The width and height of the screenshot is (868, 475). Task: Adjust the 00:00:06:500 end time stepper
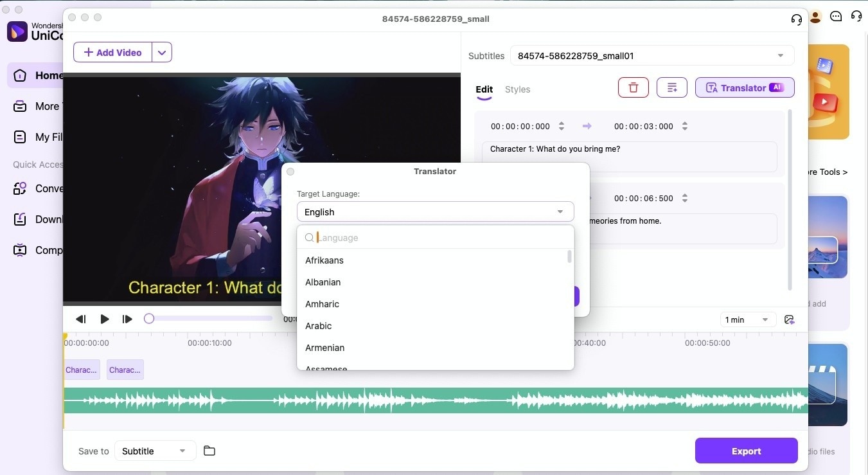tap(685, 199)
